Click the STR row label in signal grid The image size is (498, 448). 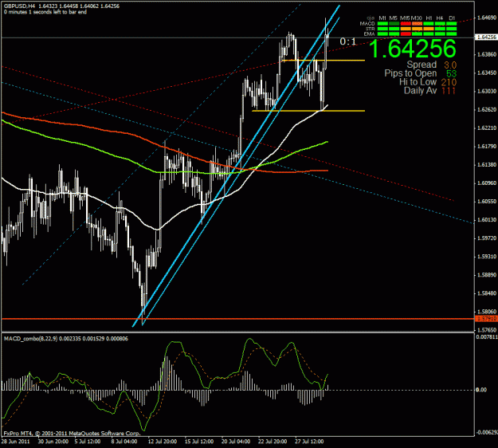[370, 29]
